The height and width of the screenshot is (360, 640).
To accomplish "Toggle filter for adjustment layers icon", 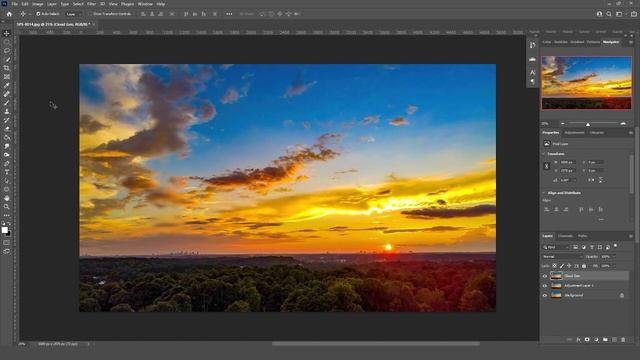I will pos(584,247).
